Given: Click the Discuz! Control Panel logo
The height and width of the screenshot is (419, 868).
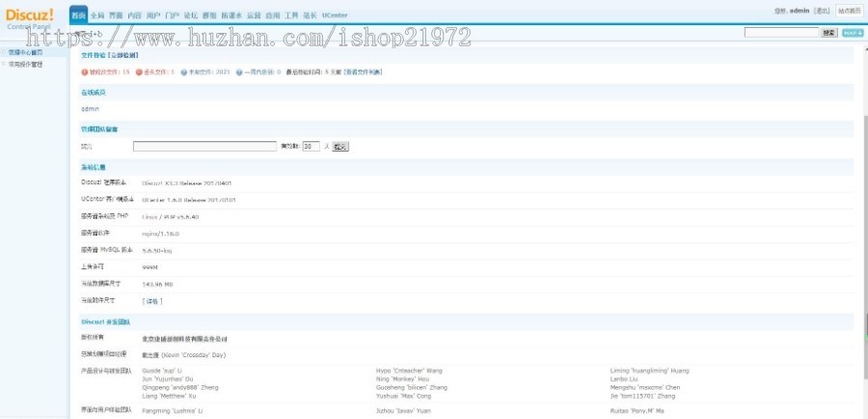Looking at the screenshot, I should click(x=29, y=17).
